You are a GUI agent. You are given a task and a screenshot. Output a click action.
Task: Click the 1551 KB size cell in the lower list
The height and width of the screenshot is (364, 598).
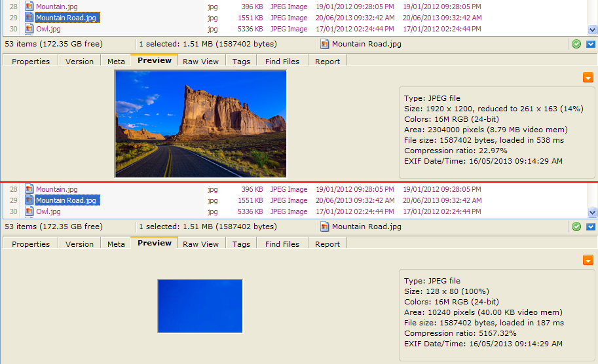[x=250, y=200]
